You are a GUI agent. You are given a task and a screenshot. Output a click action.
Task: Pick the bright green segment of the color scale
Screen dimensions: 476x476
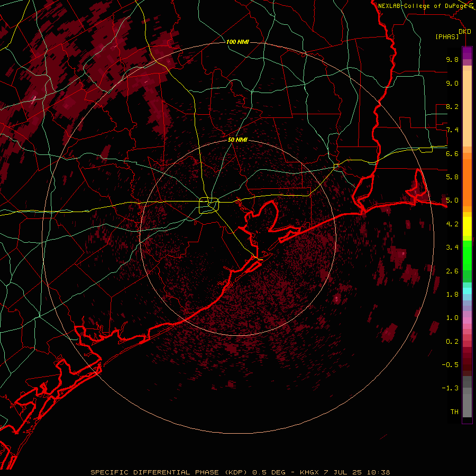tap(467, 255)
